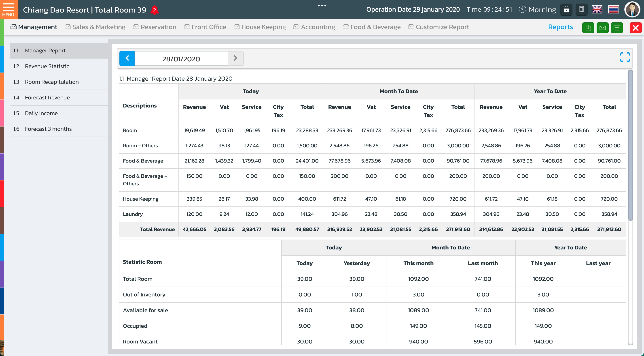This screenshot has width=644, height=356.
Task: Go to previous date with left arrow
Action: 127,58
